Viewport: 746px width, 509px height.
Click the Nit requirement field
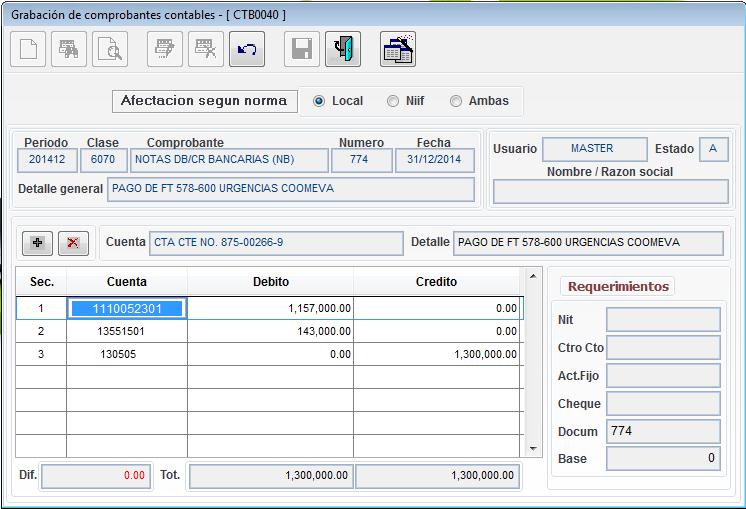(663, 320)
